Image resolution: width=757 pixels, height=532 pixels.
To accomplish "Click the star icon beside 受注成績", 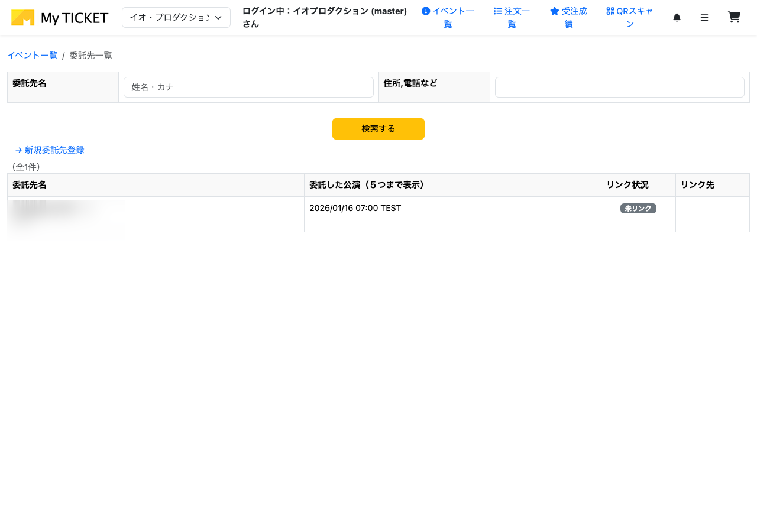I will 553,10.
